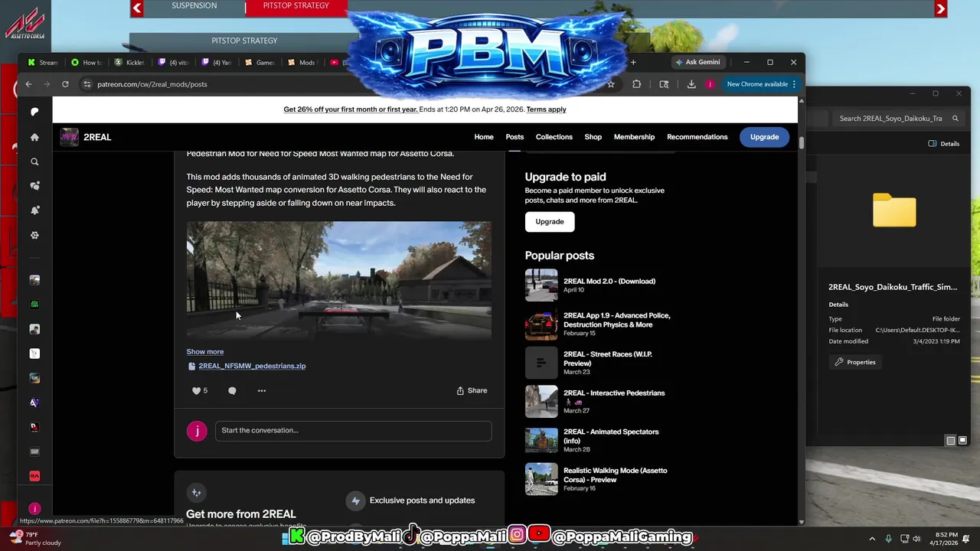Open a new Chrome tab
The height and width of the screenshot is (551, 980).
pyautogui.click(x=633, y=62)
